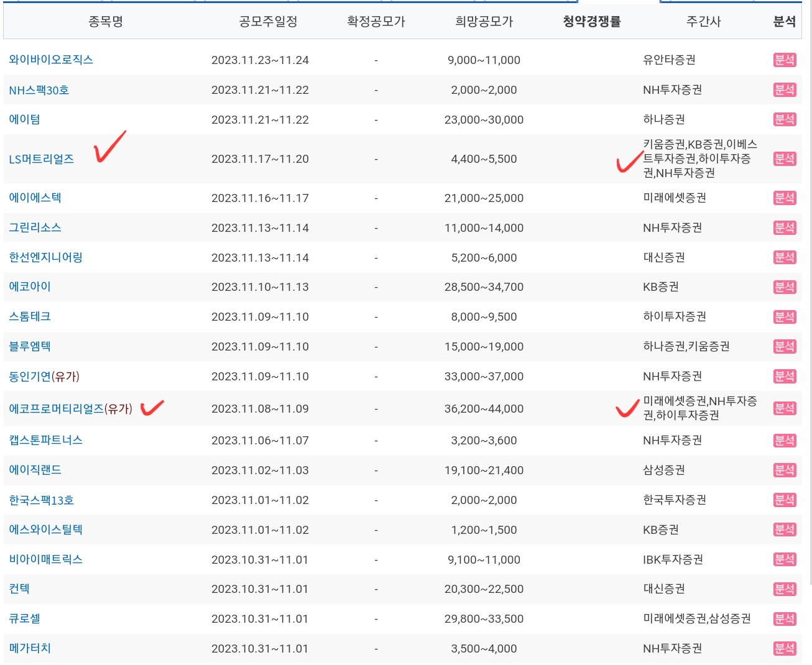This screenshot has width=812, height=665.
Task: Open 동인기연(유가) stock link
Action: pos(44,376)
